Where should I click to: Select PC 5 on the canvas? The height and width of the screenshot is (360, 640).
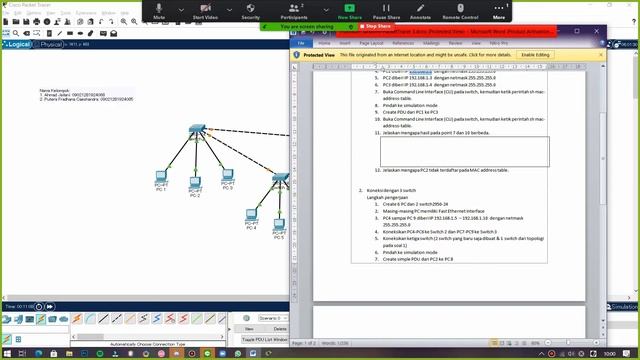point(279,224)
